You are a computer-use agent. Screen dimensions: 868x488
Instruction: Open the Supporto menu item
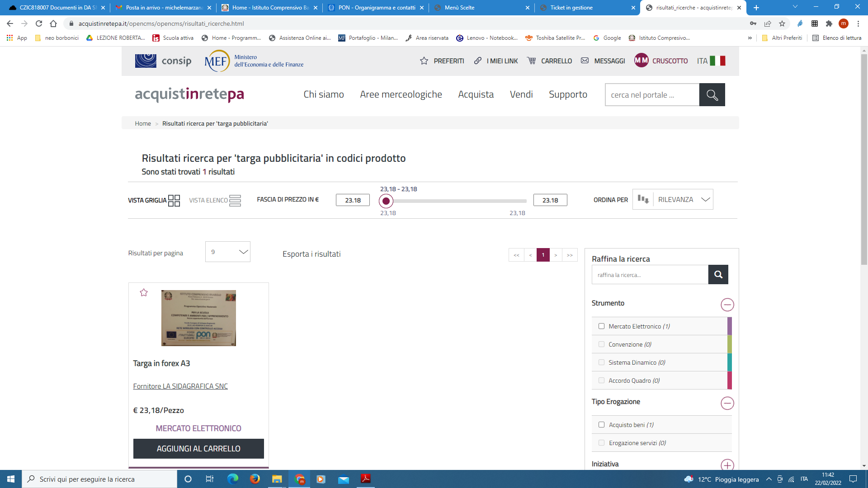coord(568,94)
